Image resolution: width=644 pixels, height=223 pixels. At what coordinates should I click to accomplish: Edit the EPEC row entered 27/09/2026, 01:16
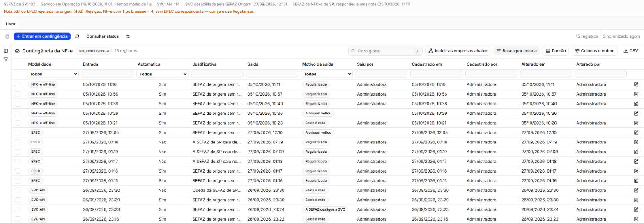pos(636,171)
